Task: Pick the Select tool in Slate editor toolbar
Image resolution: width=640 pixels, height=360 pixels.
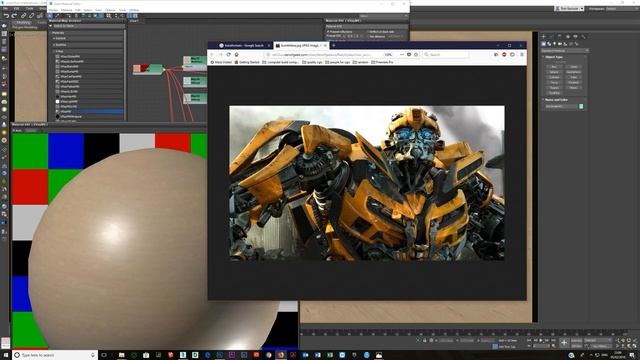Action: (x=50, y=16)
